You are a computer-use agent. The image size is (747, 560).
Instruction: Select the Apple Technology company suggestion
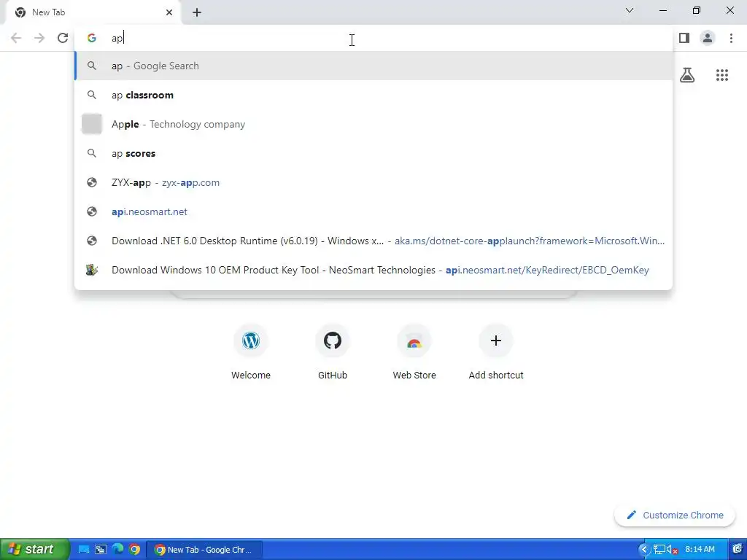(x=373, y=124)
